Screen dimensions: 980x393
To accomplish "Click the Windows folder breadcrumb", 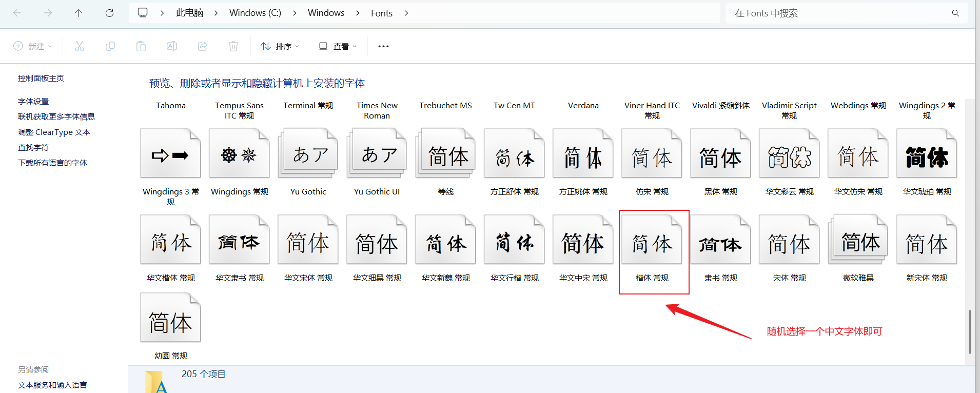I will click(x=326, y=13).
